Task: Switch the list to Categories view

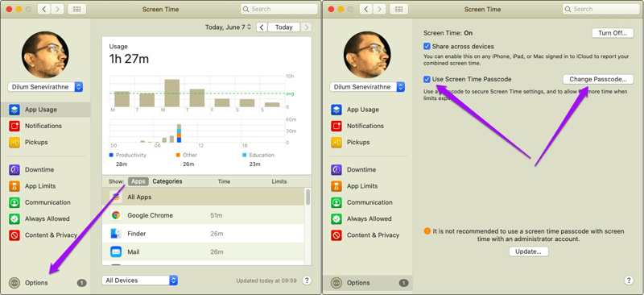Action: (x=167, y=181)
